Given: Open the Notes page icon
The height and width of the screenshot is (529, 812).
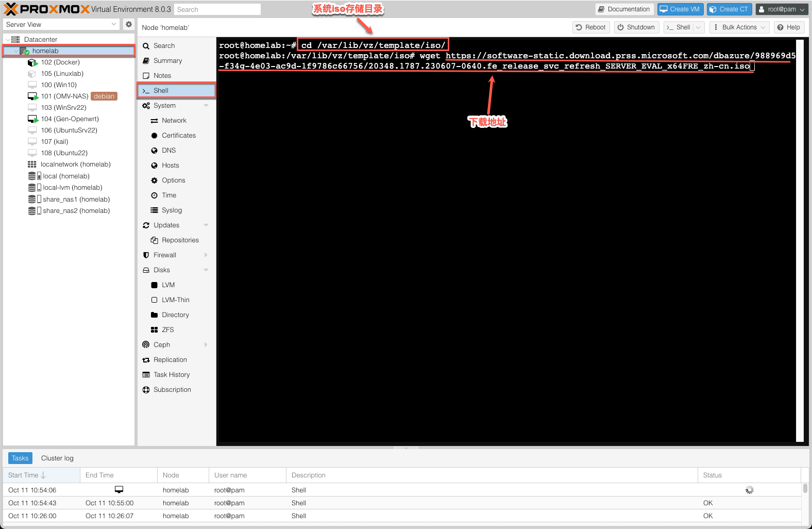Looking at the screenshot, I should pyautogui.click(x=146, y=76).
